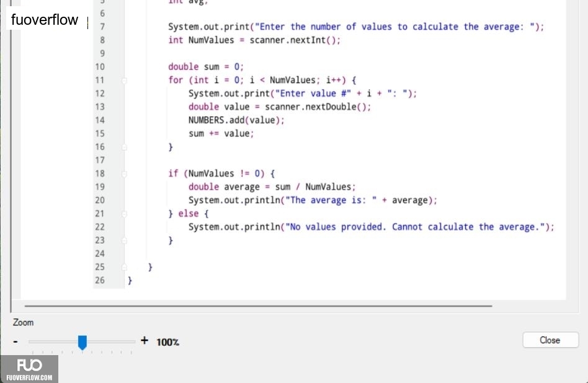The height and width of the screenshot is (383, 588).
Task: Collapse the if block fold marker on line 18
Action: [x=124, y=174]
